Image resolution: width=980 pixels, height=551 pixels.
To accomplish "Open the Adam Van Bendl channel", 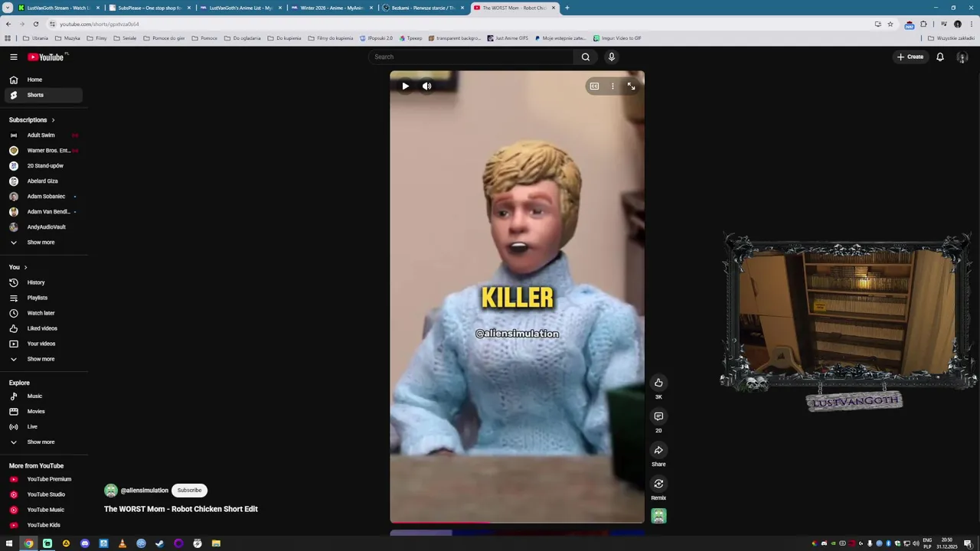I will click(42, 212).
